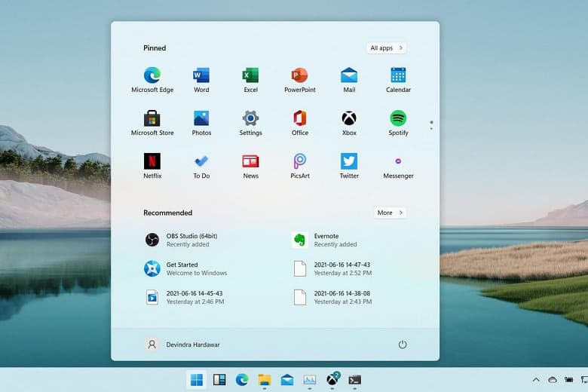588x392 pixels.
Task: Launch the pinned Office app
Action: click(299, 123)
